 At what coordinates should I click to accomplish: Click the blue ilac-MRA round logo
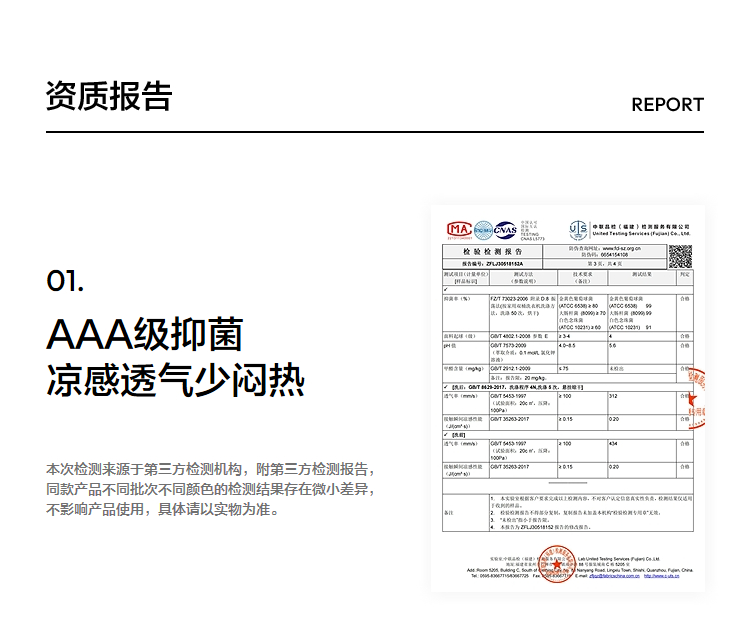(483, 230)
